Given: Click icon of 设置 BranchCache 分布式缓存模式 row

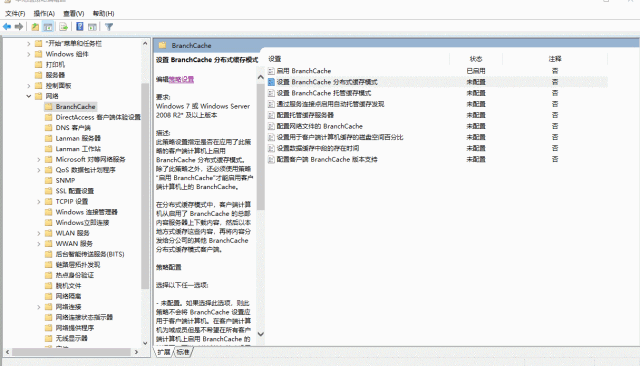Looking at the screenshot, I should (x=271, y=82).
